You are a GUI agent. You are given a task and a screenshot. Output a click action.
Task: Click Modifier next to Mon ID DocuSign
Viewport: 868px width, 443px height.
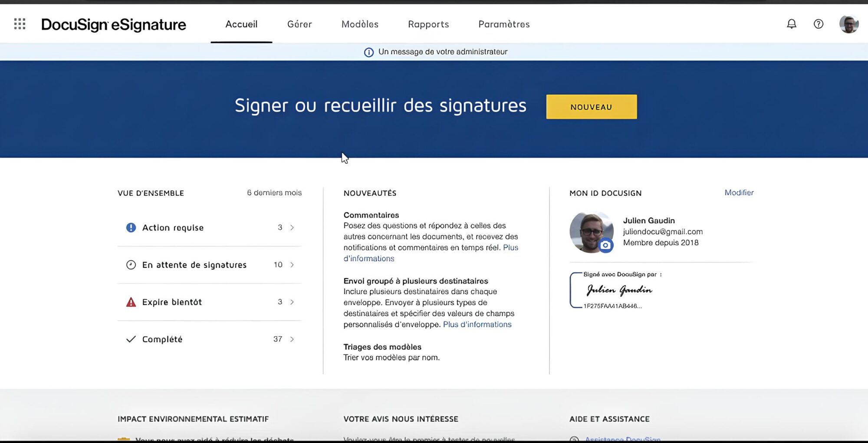pyautogui.click(x=739, y=193)
